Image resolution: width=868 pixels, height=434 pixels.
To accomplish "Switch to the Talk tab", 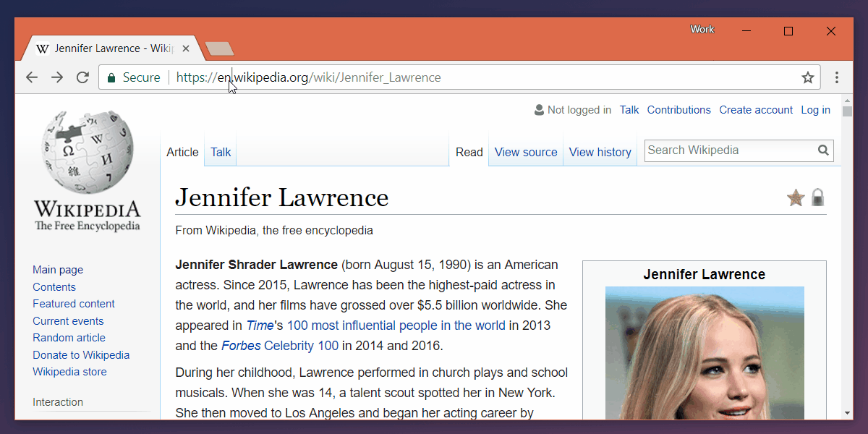I will coord(221,152).
